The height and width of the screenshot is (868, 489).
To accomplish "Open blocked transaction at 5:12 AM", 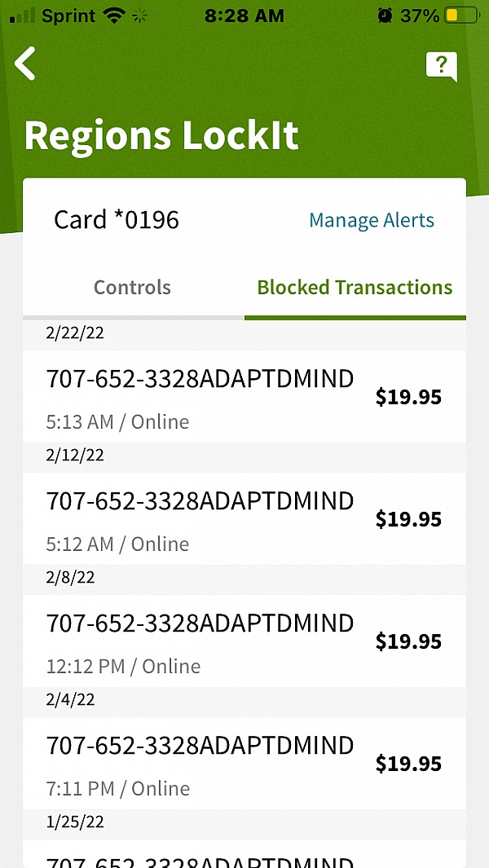I will point(244,520).
